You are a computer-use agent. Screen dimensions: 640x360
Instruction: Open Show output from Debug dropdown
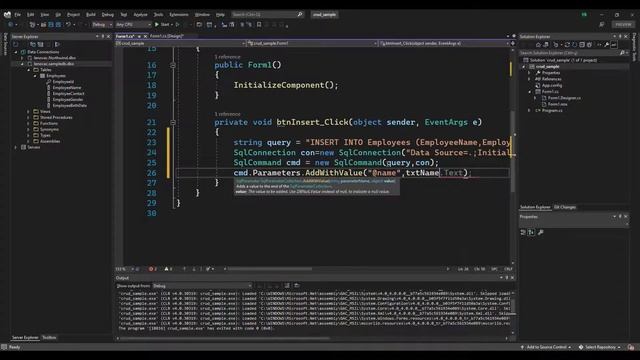[202, 286]
